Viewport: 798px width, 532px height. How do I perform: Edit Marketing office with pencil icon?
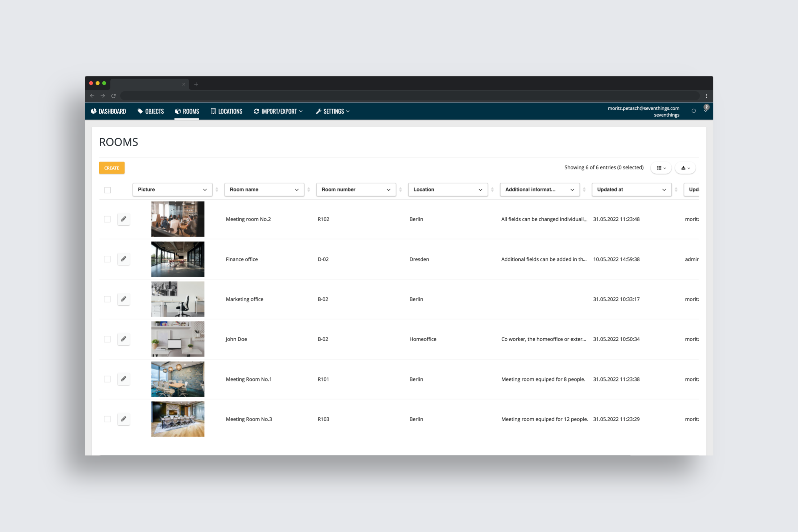(x=123, y=299)
